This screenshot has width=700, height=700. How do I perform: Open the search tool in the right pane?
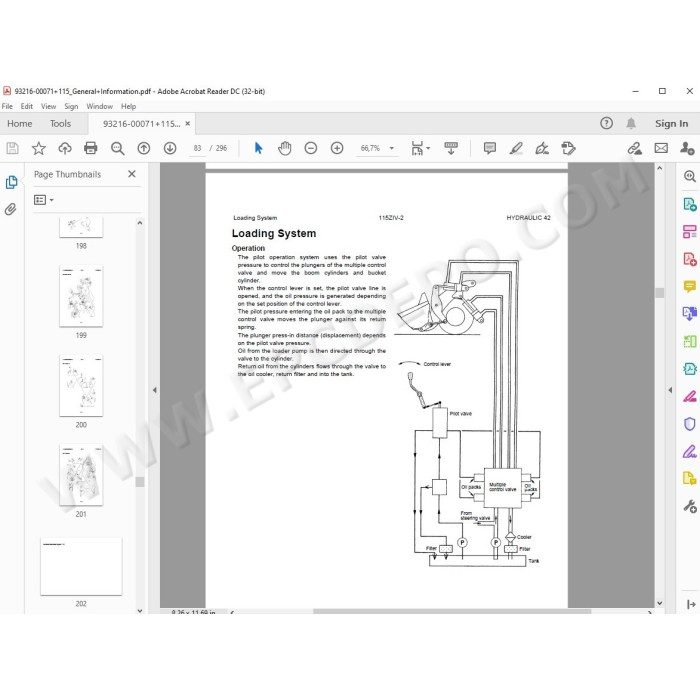pos(690,176)
